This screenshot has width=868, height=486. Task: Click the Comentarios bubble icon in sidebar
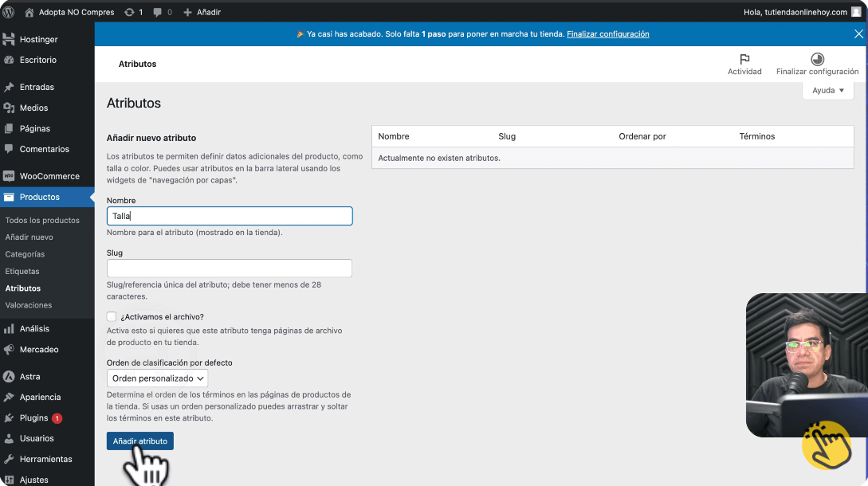(x=9, y=149)
